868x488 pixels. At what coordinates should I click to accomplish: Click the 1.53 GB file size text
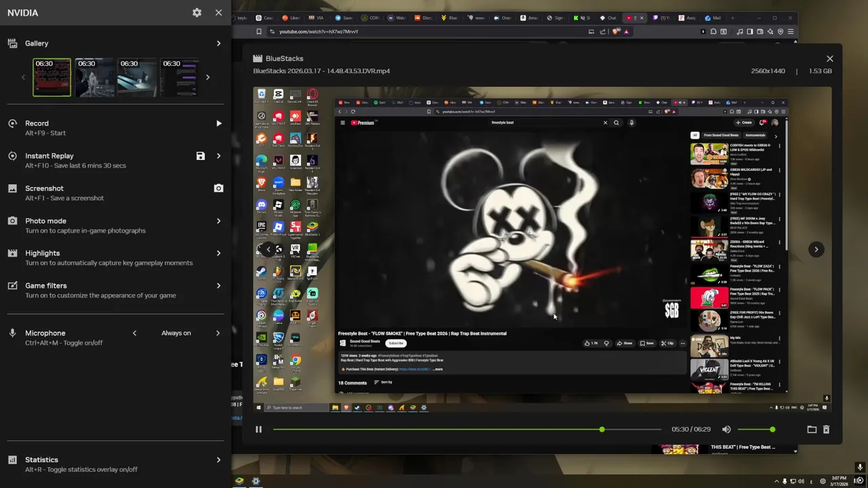(820, 70)
